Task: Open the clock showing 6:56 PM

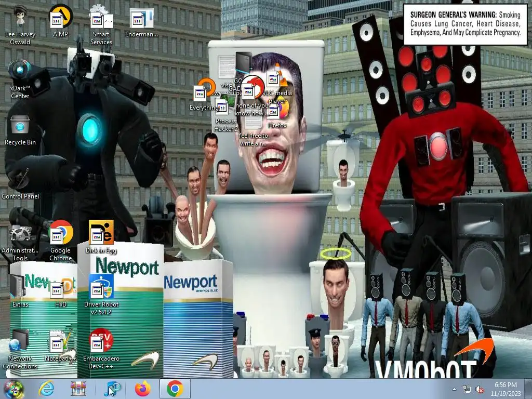Action: pos(506,389)
